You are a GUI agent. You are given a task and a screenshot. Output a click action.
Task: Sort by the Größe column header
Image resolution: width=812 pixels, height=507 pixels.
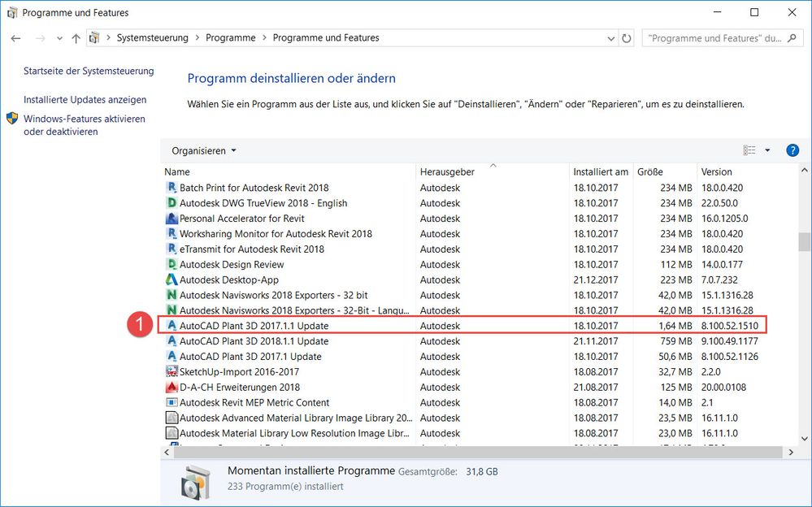click(x=650, y=172)
